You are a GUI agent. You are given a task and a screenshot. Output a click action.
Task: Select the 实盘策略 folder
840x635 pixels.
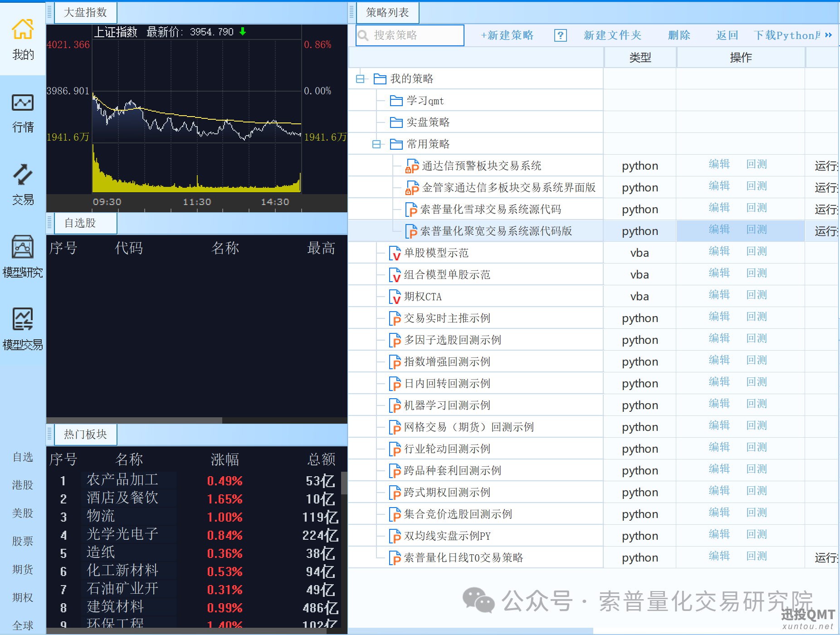[x=427, y=122]
